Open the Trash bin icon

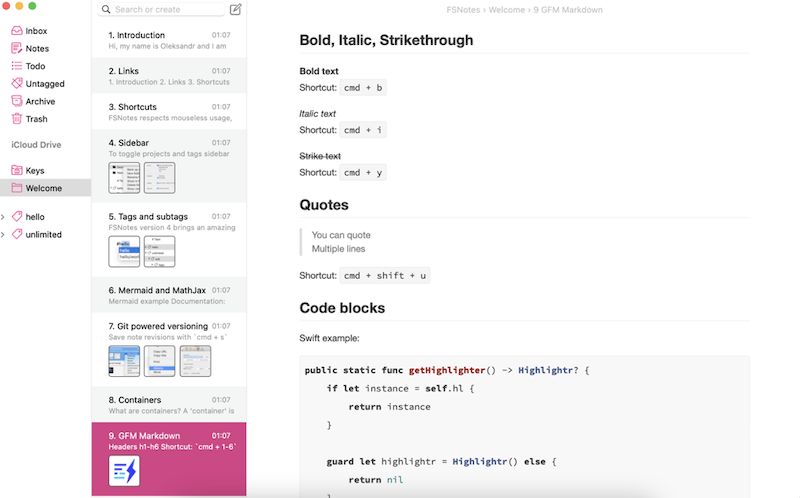pos(17,119)
